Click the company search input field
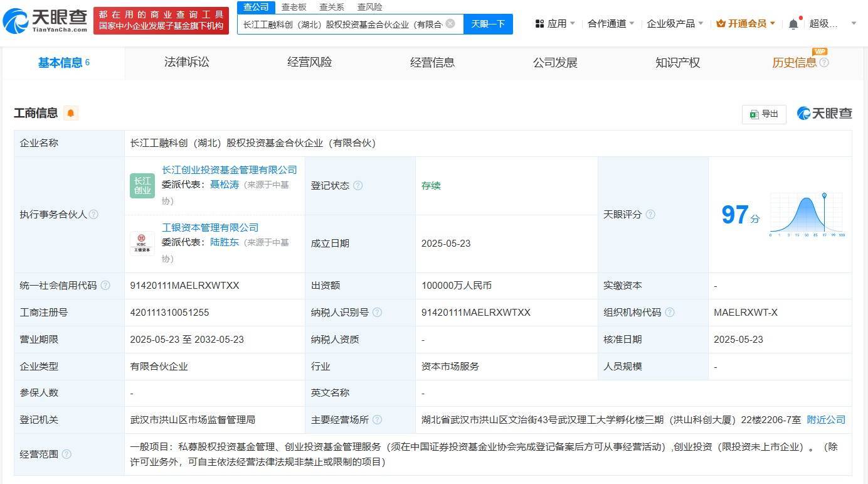The width and height of the screenshot is (868, 484). click(x=342, y=24)
